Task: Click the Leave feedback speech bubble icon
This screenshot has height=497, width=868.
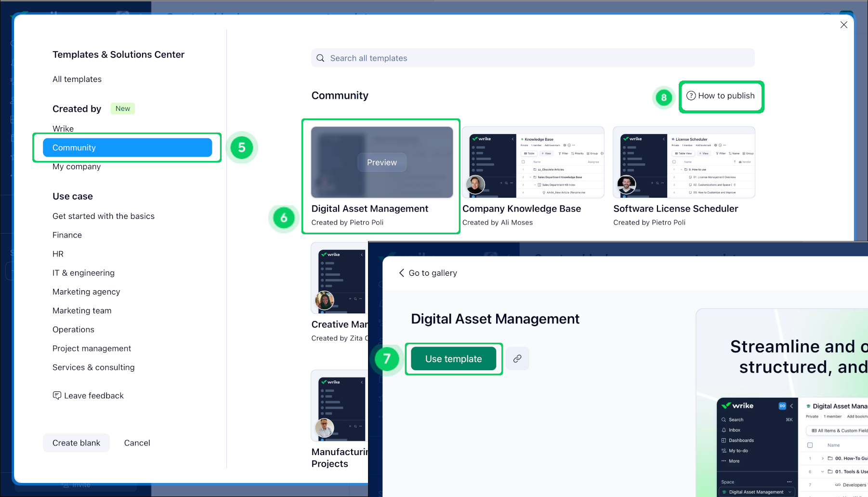Action: coord(57,396)
